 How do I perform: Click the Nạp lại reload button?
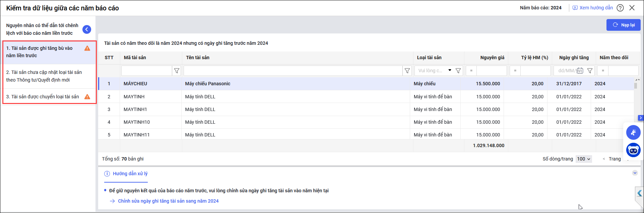point(623,25)
